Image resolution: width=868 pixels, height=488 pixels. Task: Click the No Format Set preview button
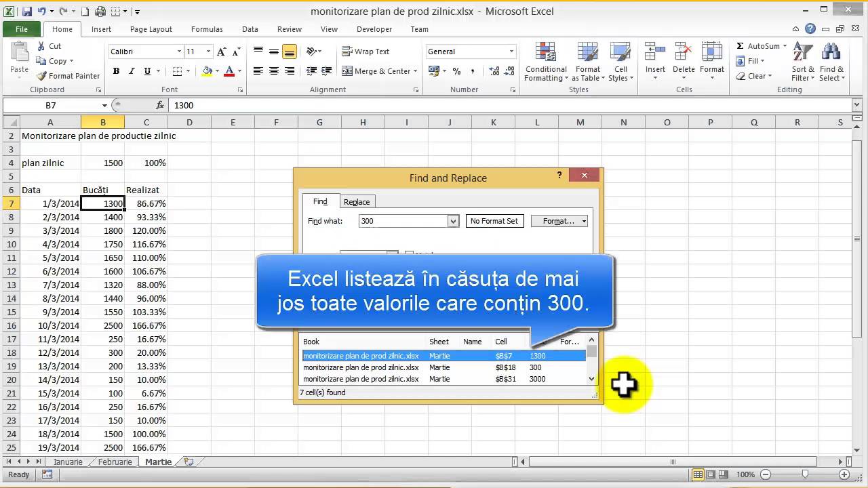click(494, 221)
